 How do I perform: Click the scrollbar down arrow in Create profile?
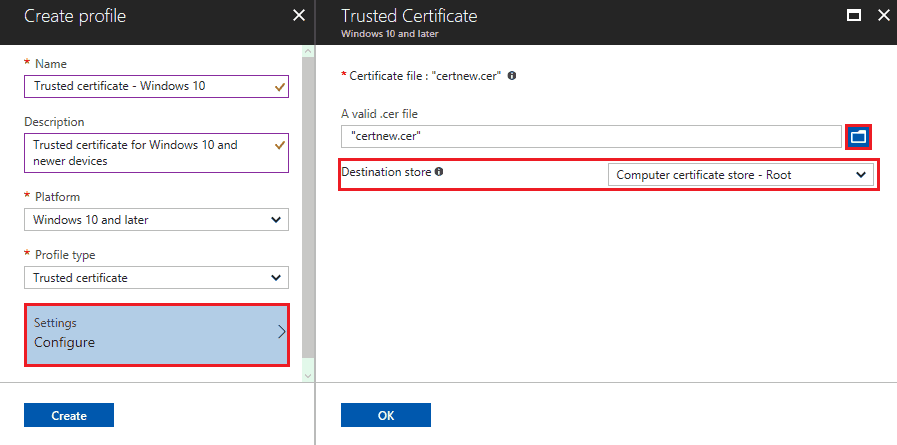(x=308, y=376)
